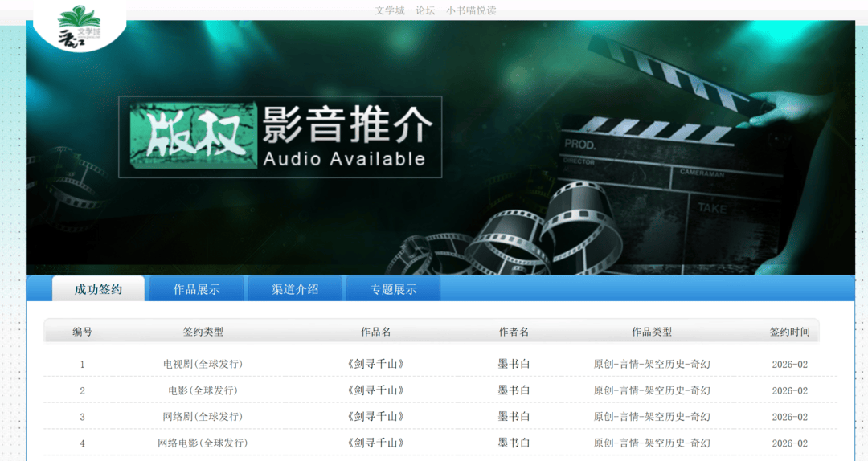
Task: Click the 作品名 column header
Action: coord(376,332)
